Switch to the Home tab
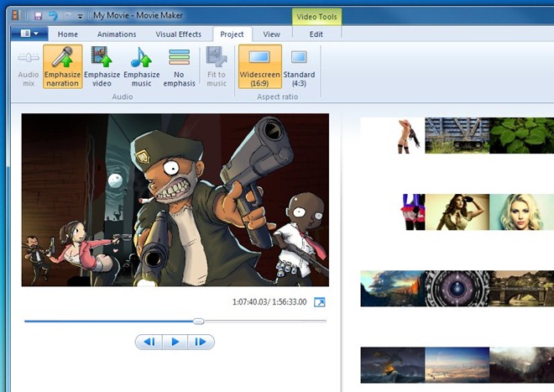The image size is (554, 392). pos(67,34)
